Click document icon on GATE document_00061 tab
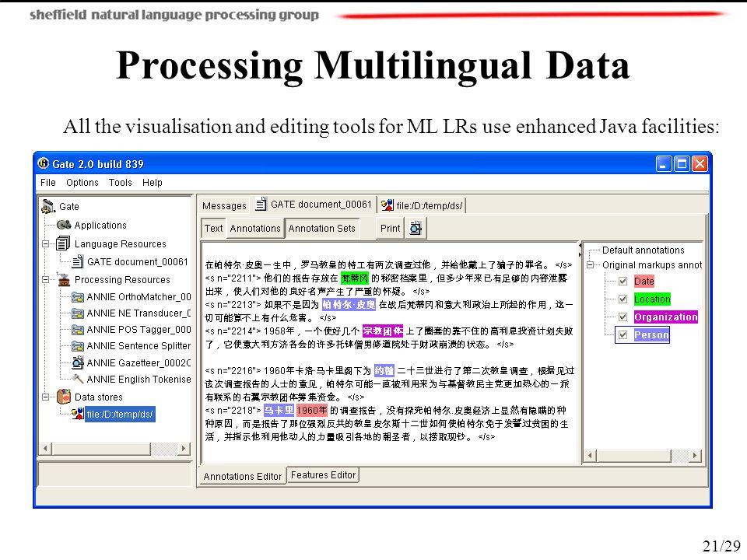 point(261,205)
